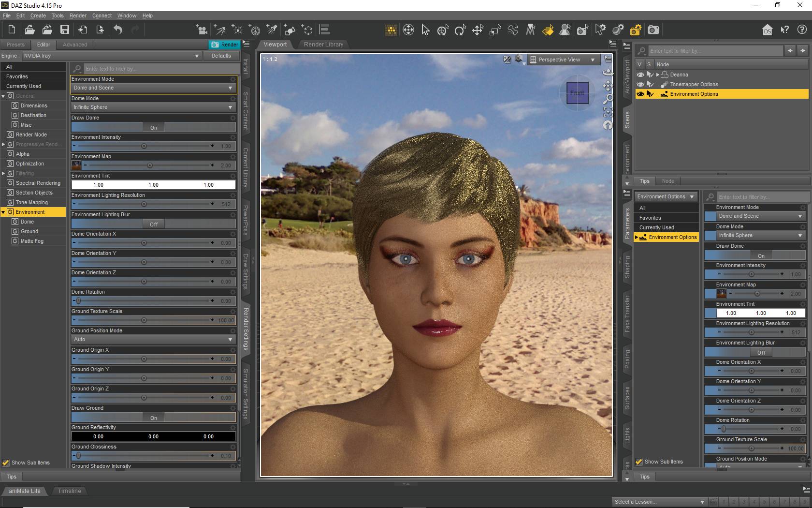Viewport: 812px width, 508px height.
Task: Toggle visibility eye for Environment Options node
Action: pos(640,94)
